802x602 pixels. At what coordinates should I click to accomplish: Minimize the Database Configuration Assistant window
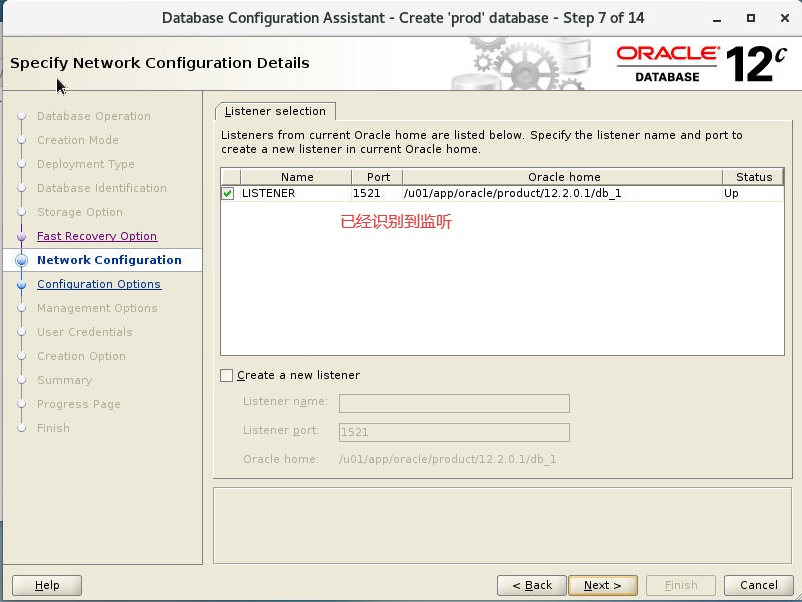click(x=717, y=18)
